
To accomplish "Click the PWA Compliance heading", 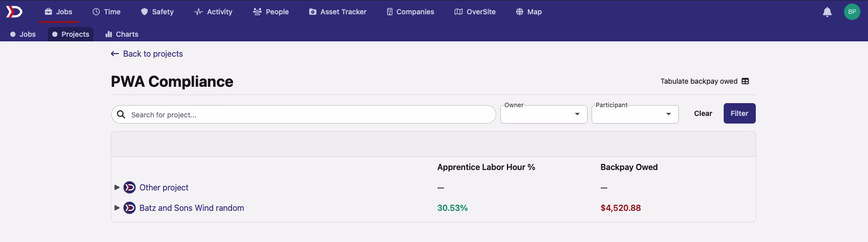I will (x=172, y=82).
